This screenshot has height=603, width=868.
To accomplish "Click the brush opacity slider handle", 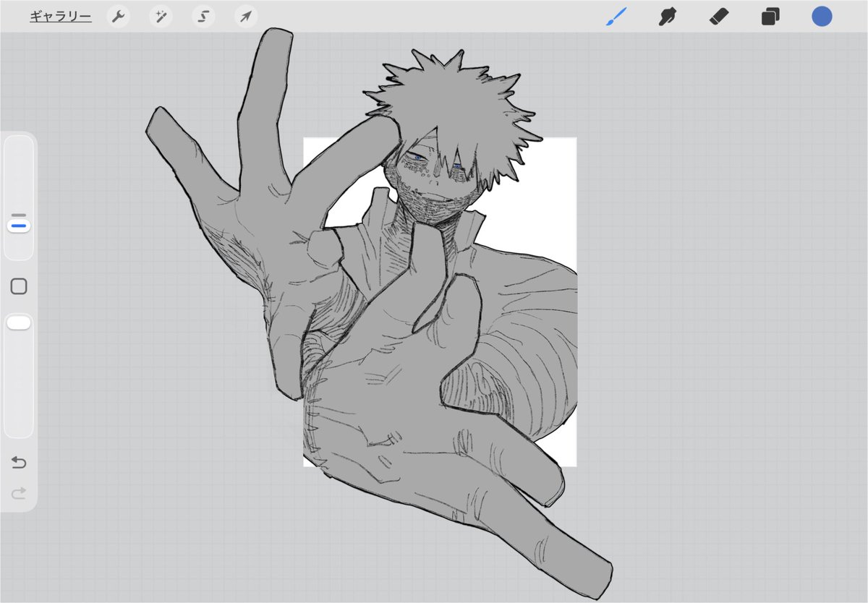I will point(19,322).
